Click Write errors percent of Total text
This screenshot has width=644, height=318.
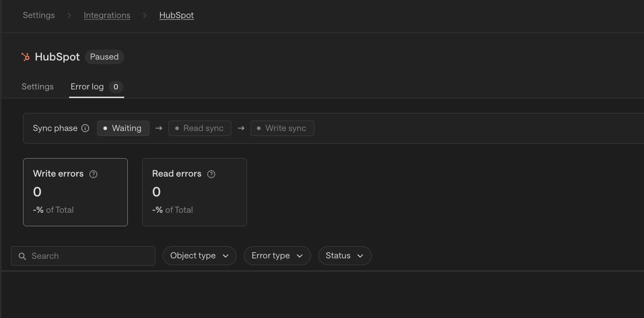[53, 210]
